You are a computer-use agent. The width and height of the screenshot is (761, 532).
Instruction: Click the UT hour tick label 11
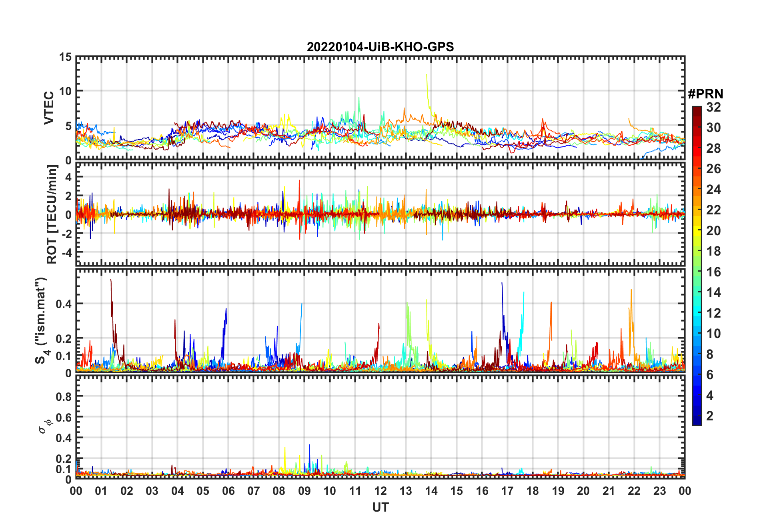355,491
